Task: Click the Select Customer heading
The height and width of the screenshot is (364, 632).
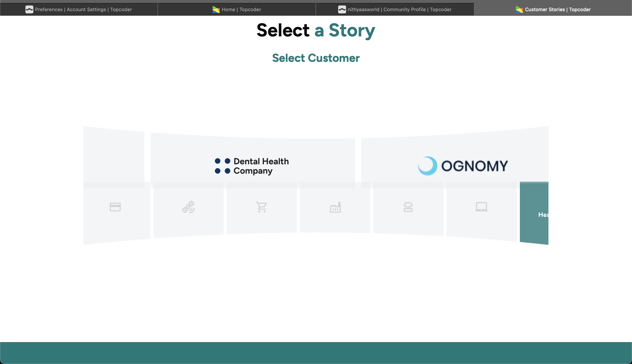Action: click(x=316, y=58)
